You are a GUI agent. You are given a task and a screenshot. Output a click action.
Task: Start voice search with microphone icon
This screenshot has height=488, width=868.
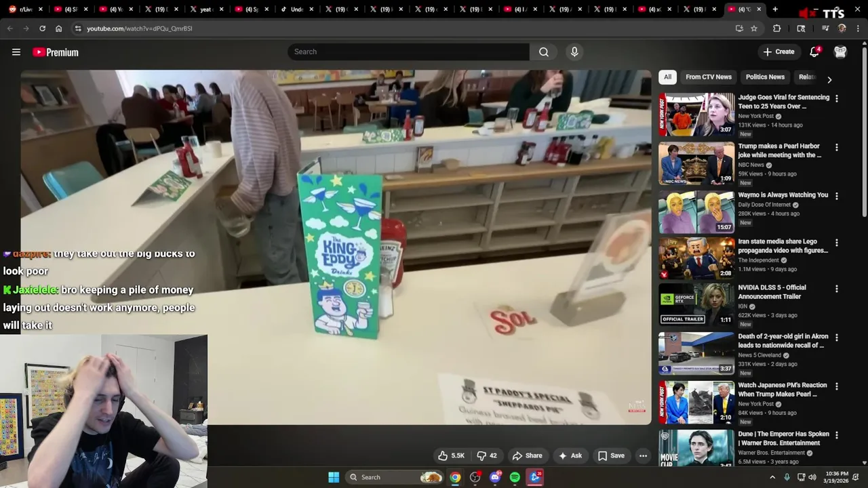point(574,52)
